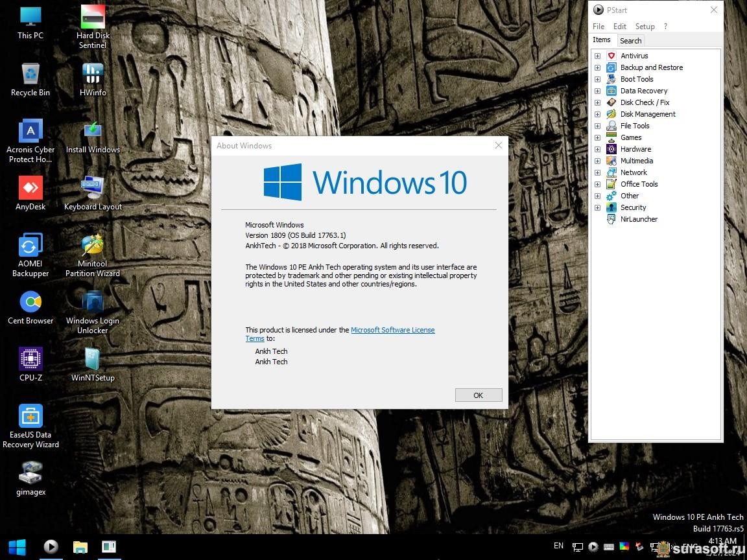
Task: Select the Hard Disk Sentinel desktop icon
Action: [93, 27]
